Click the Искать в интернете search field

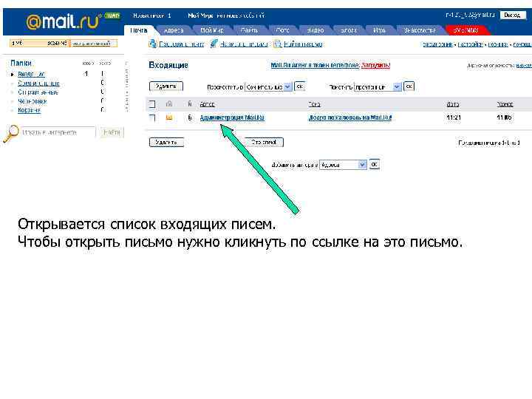[x=58, y=132]
